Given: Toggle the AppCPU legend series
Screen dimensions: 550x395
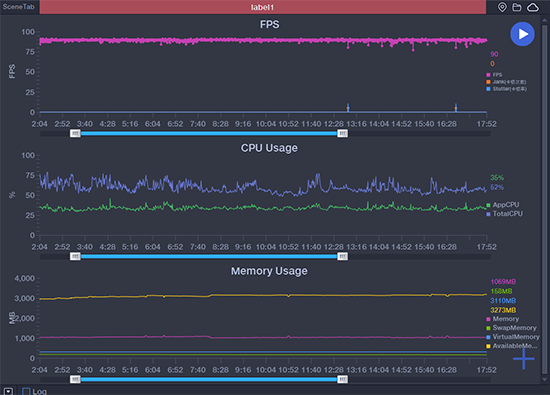Looking at the screenshot, I should click(503, 205).
